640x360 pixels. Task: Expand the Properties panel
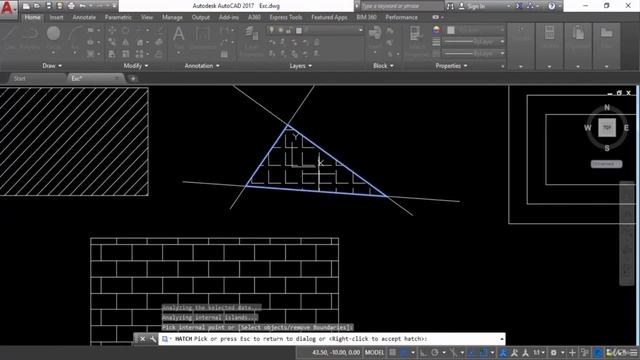(x=451, y=66)
